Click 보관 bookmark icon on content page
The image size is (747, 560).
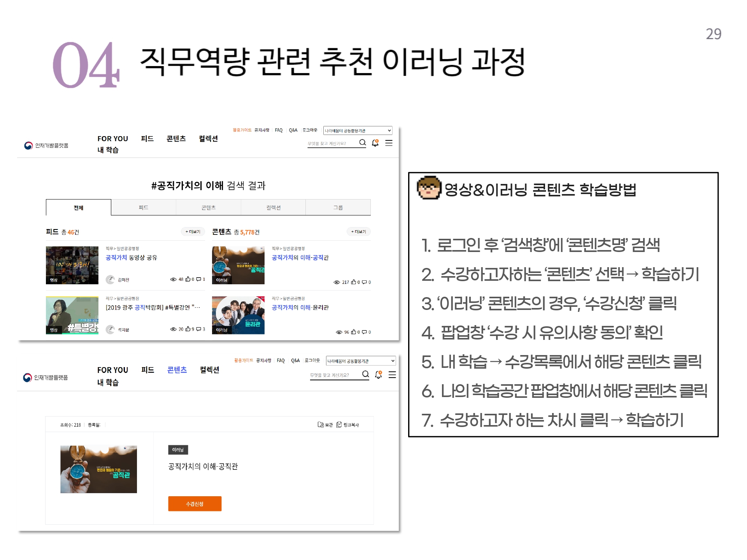coord(321,424)
